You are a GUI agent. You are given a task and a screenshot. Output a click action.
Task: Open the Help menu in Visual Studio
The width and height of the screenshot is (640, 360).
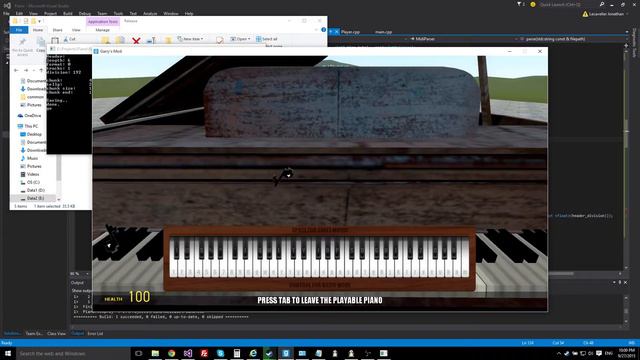pos(189,13)
